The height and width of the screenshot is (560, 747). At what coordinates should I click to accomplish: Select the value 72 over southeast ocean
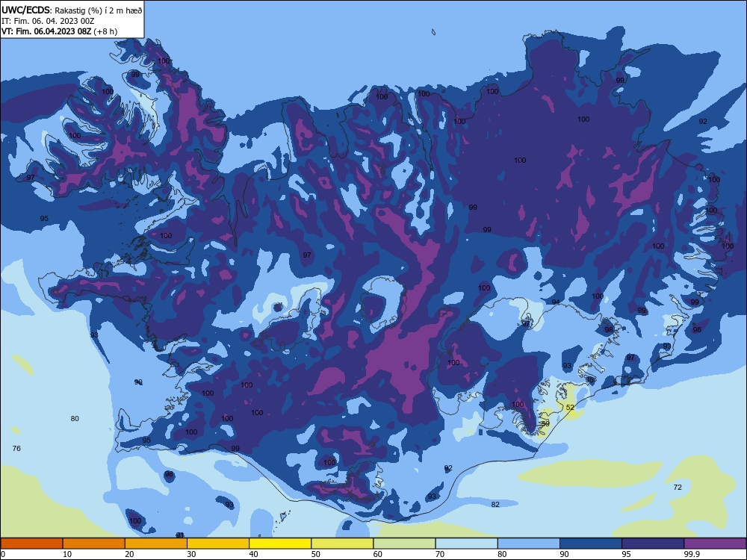pyautogui.click(x=678, y=487)
